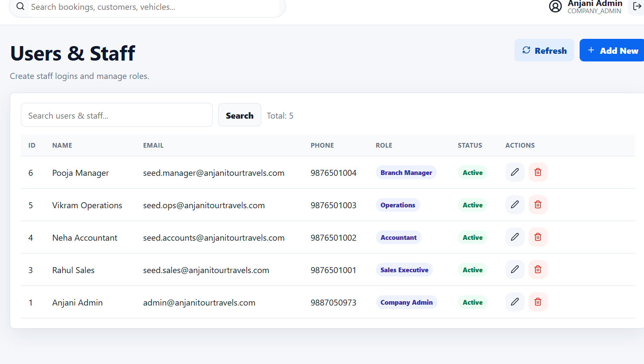This screenshot has height=364, width=644.
Task: Click the name Neha Accountant
Action: (x=85, y=238)
